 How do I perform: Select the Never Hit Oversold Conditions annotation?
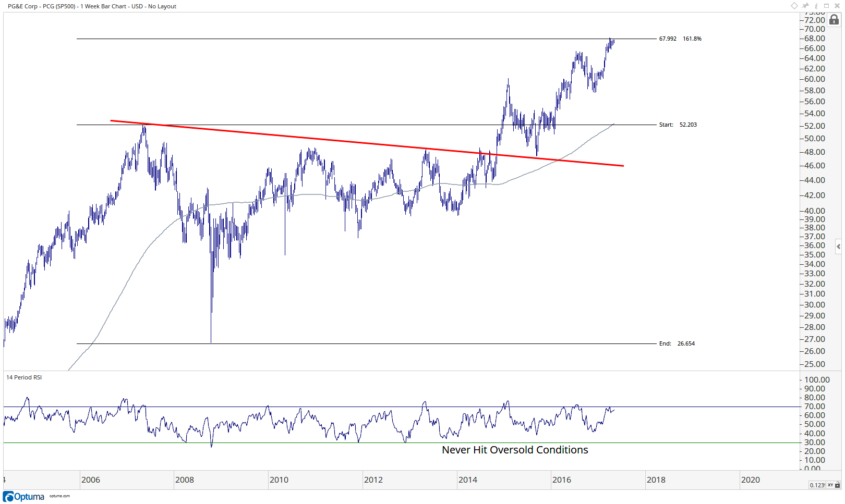point(515,450)
